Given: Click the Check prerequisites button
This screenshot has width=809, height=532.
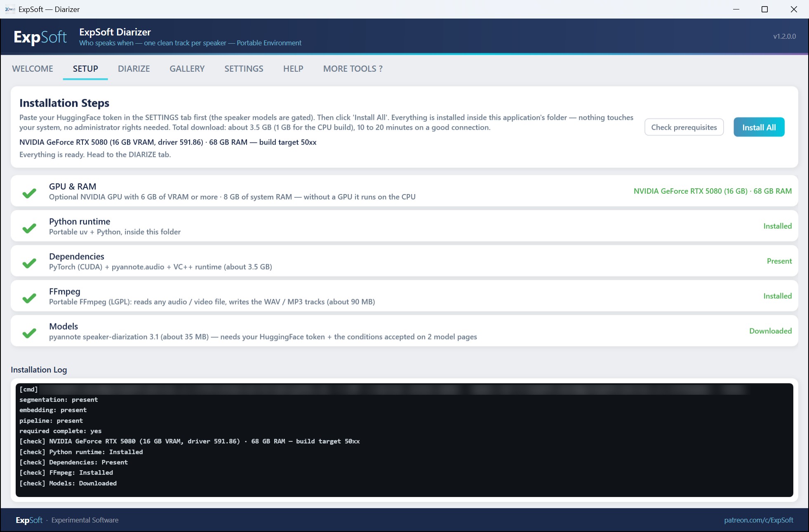Looking at the screenshot, I should coord(684,127).
